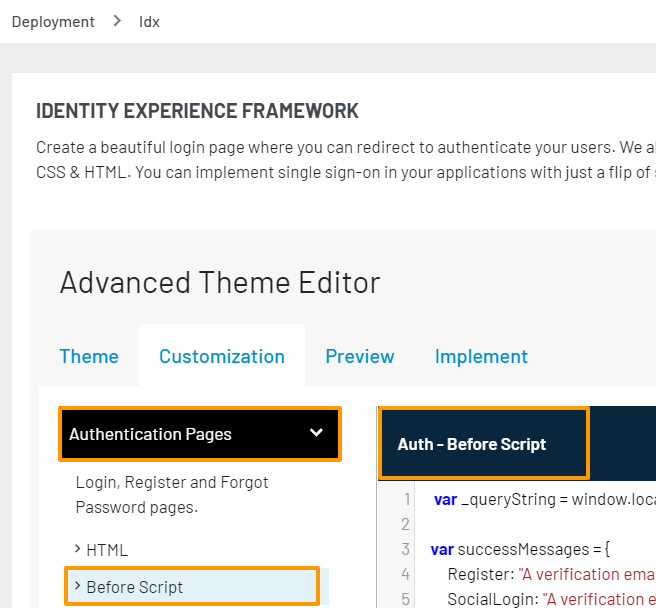Go to the Implement tab

[481, 356]
